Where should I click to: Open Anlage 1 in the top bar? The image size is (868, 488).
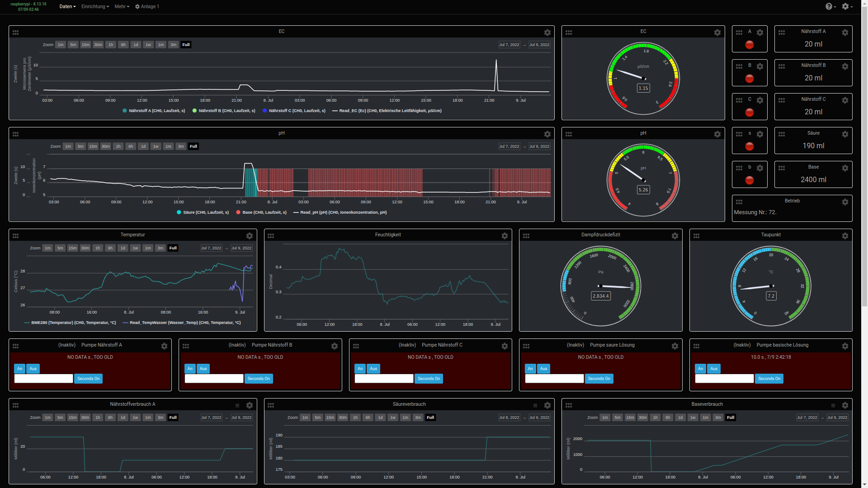pyautogui.click(x=147, y=7)
